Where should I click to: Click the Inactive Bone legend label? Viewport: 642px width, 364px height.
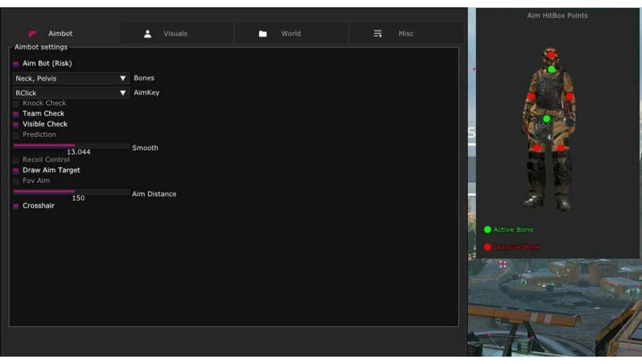pyautogui.click(x=516, y=247)
